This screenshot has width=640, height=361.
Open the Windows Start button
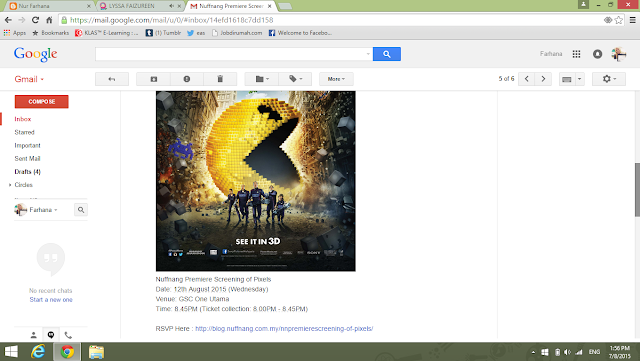pyautogui.click(x=11, y=352)
